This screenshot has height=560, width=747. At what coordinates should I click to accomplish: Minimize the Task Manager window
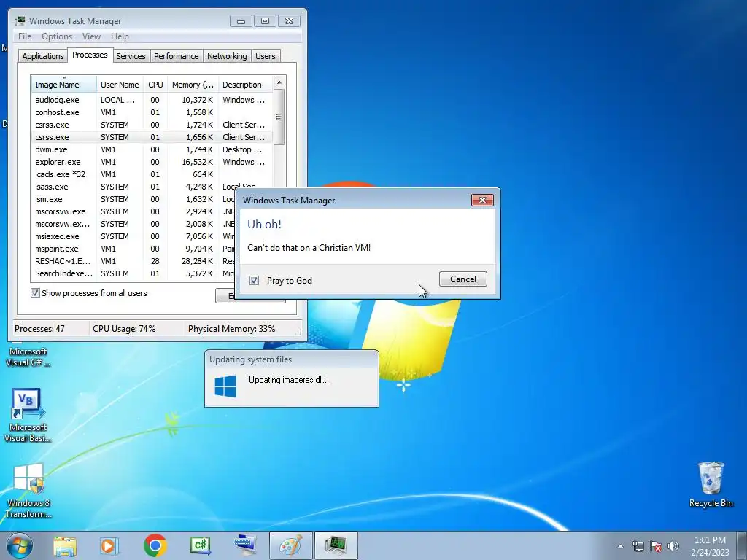pyautogui.click(x=241, y=21)
